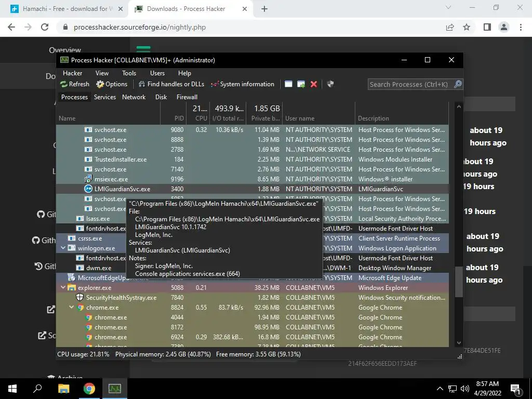Open the Hacker menu
532x399 pixels.
click(x=73, y=73)
